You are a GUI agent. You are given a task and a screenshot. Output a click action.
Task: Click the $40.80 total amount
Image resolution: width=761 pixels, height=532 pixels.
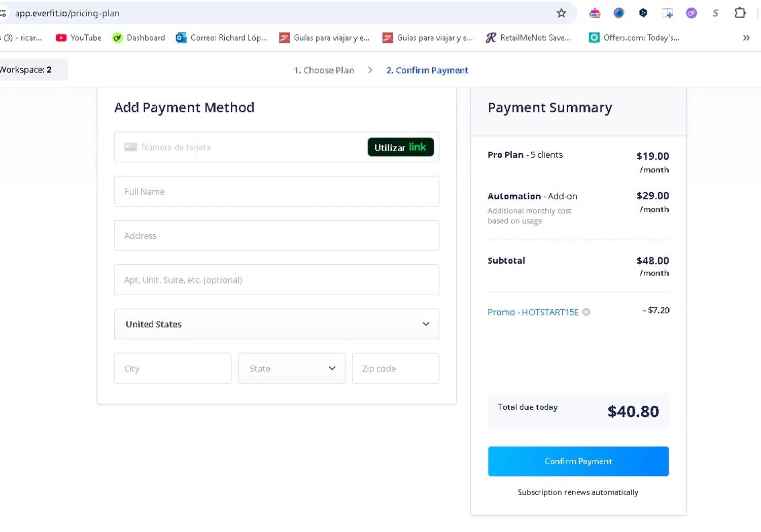point(633,411)
